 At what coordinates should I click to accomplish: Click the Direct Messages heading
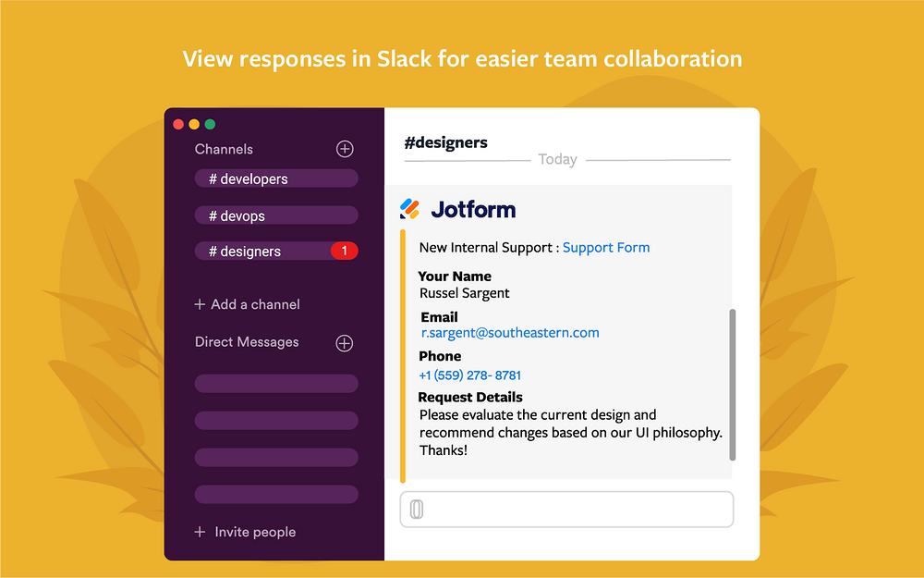pos(247,342)
